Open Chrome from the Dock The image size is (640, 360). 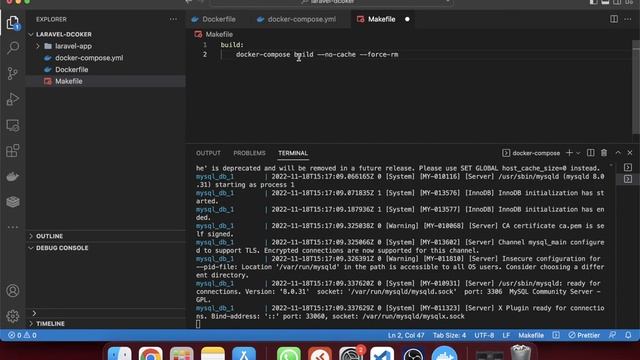[151, 354]
